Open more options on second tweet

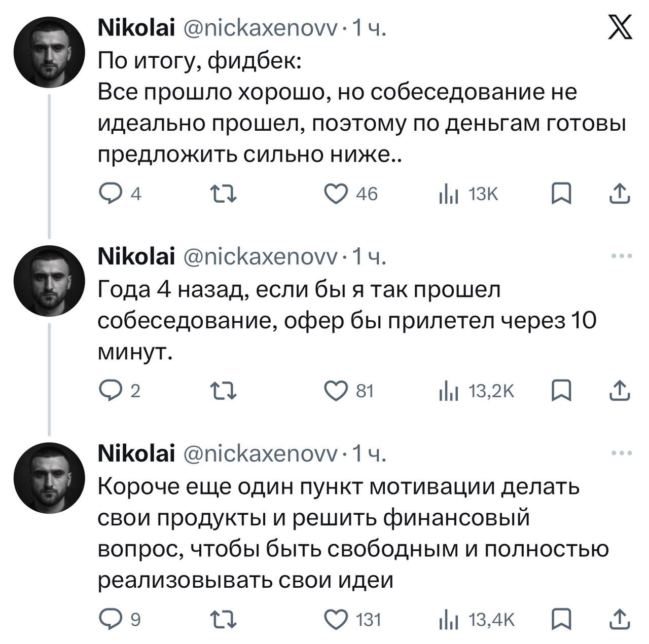click(622, 256)
